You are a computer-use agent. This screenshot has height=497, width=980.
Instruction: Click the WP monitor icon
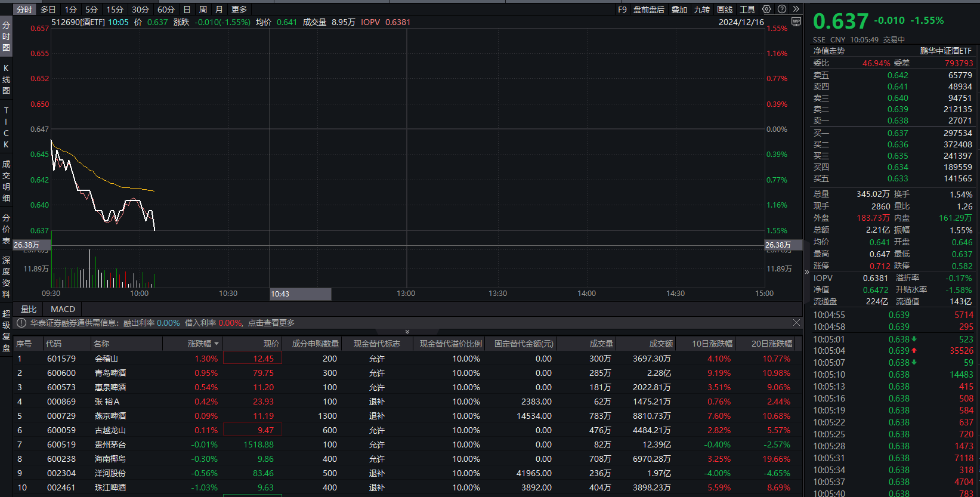click(796, 22)
